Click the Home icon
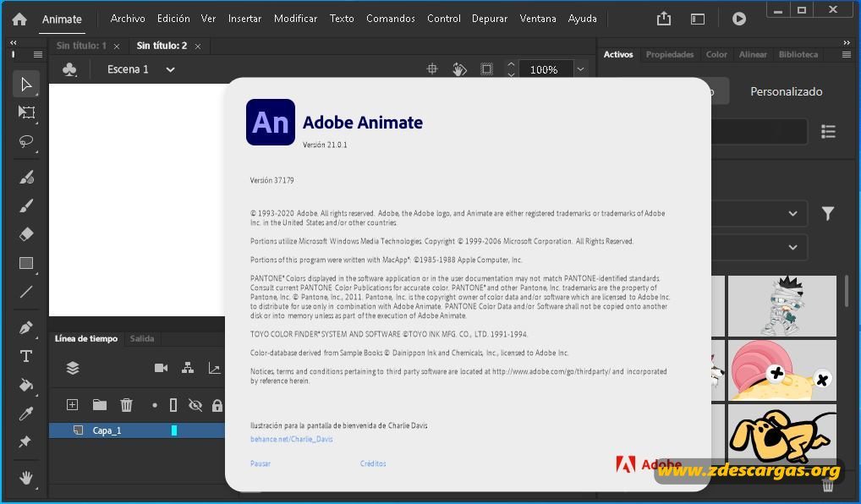861x504 pixels. pos(19,19)
